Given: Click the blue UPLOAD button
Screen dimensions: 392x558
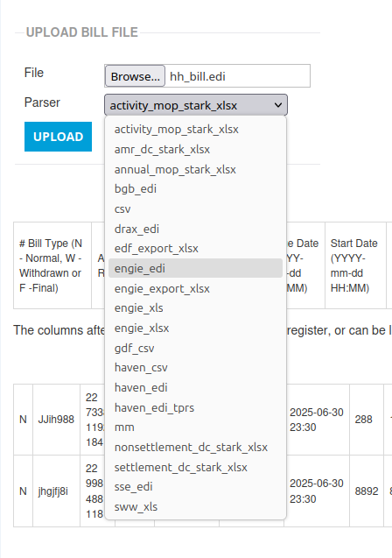Looking at the screenshot, I should [x=58, y=137].
